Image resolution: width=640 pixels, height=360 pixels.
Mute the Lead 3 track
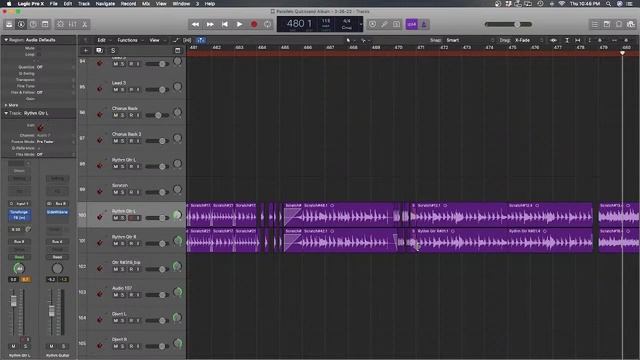point(116,89)
